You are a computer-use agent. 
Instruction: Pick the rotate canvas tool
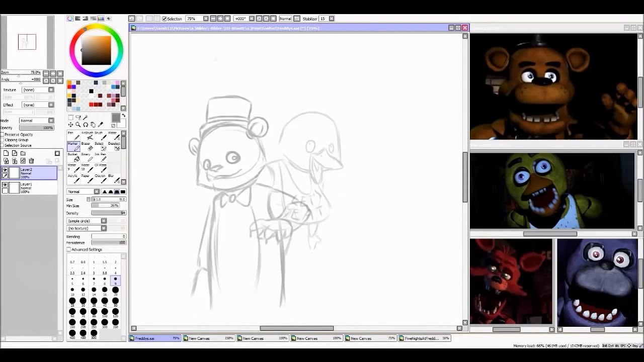[x=86, y=125]
